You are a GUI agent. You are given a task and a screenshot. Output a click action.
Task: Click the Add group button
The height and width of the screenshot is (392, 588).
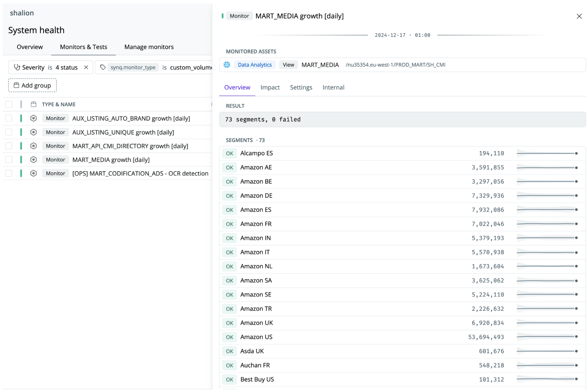(x=32, y=85)
